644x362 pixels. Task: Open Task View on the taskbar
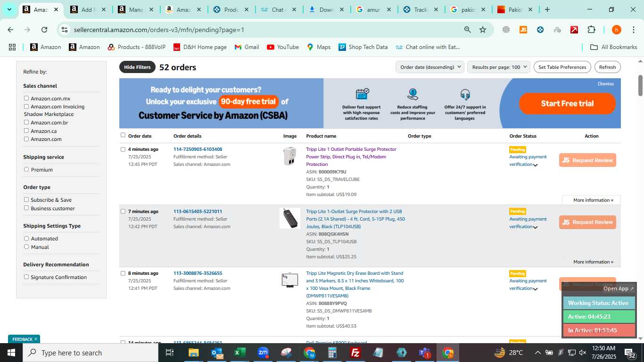[x=170, y=353]
